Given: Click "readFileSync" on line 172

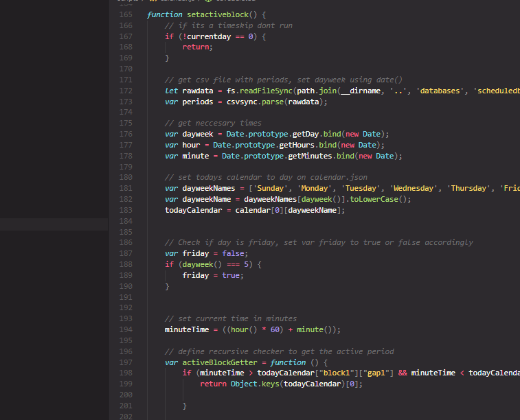Looking at the screenshot, I should click(x=266, y=91).
